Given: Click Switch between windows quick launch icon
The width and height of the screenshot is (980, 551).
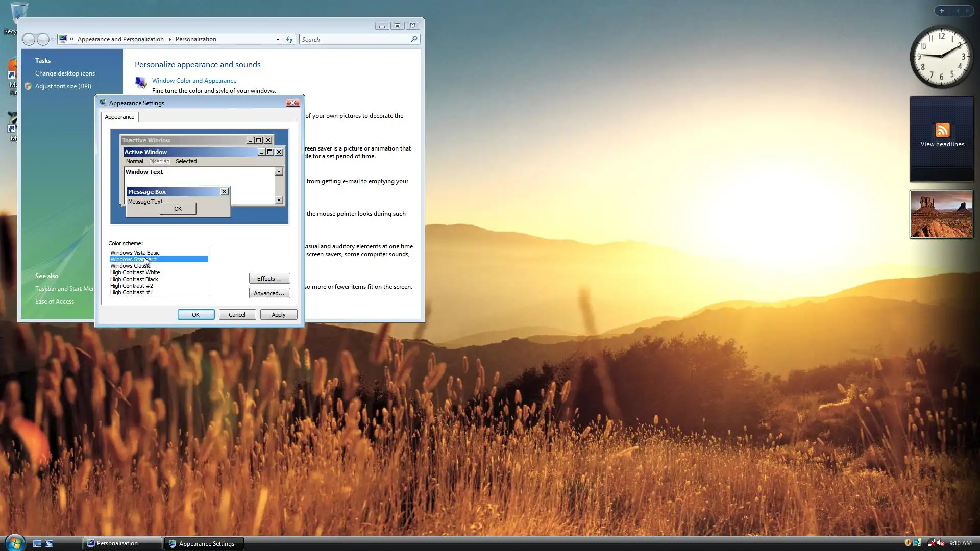Looking at the screenshot, I should 49,543.
